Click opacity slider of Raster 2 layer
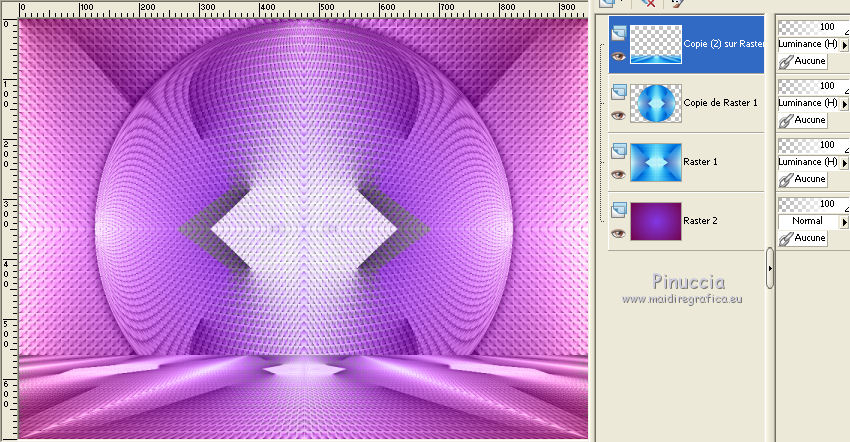 (x=813, y=204)
